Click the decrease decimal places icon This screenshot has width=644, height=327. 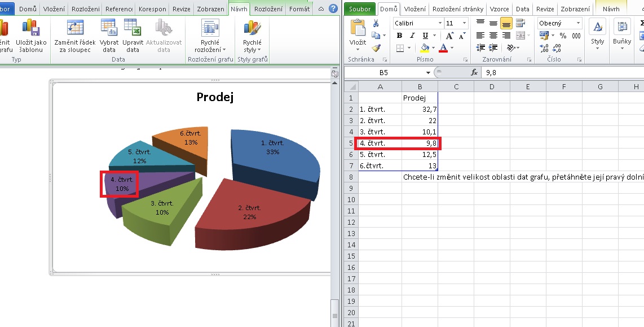(557, 48)
